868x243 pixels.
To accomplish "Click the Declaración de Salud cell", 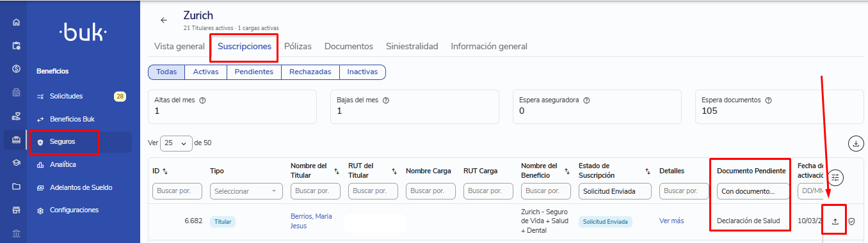I will point(749,221).
